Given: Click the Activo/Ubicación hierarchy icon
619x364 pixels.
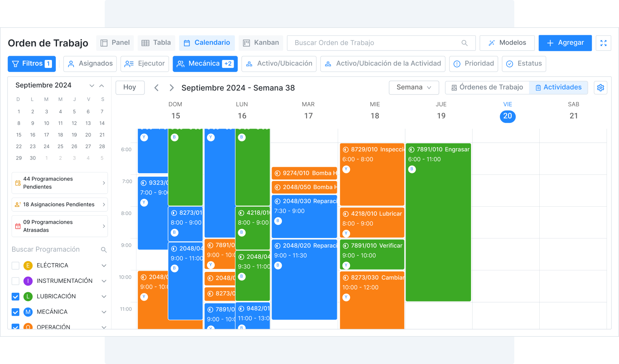Looking at the screenshot, I should coord(249,64).
